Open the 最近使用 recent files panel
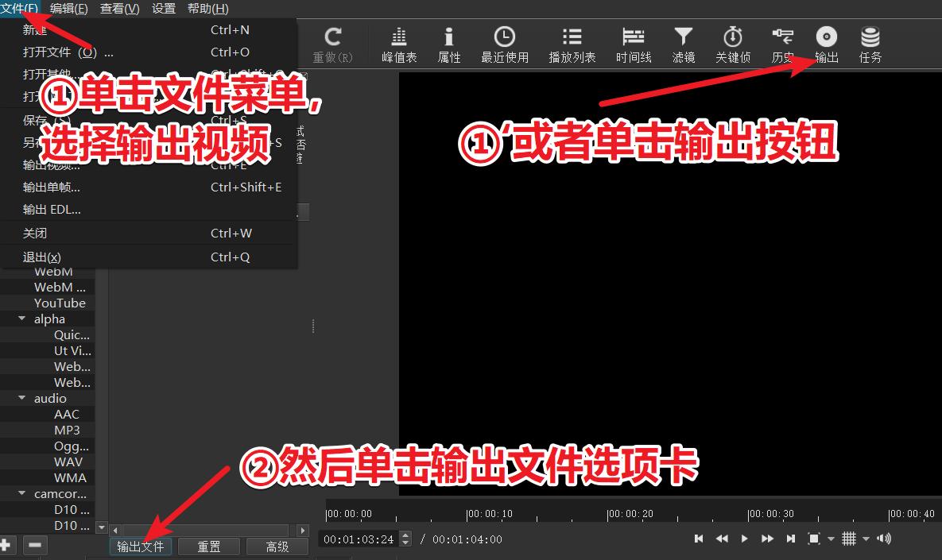Viewport: 942px width, 560px height. pos(505,44)
